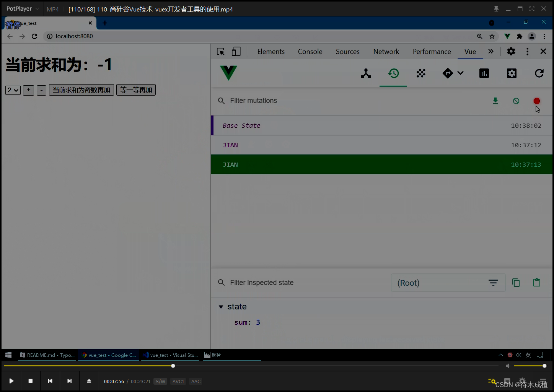Export the Vuex state with the download icon

click(x=495, y=101)
